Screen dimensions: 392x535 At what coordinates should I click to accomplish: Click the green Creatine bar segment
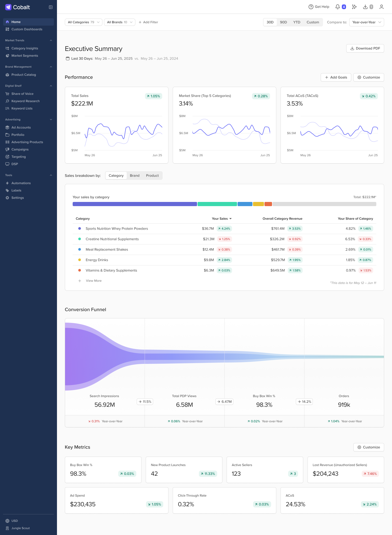[217, 204]
